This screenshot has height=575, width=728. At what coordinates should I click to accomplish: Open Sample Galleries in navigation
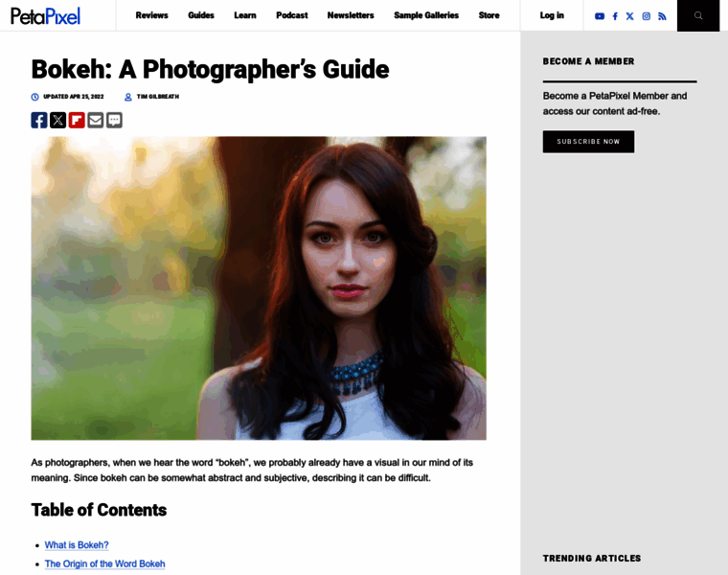(x=426, y=15)
